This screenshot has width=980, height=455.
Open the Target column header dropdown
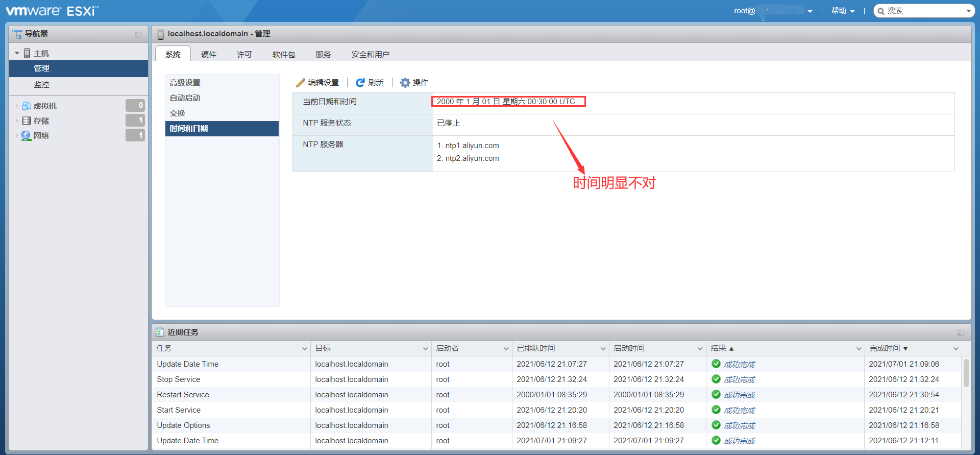pyautogui.click(x=425, y=349)
